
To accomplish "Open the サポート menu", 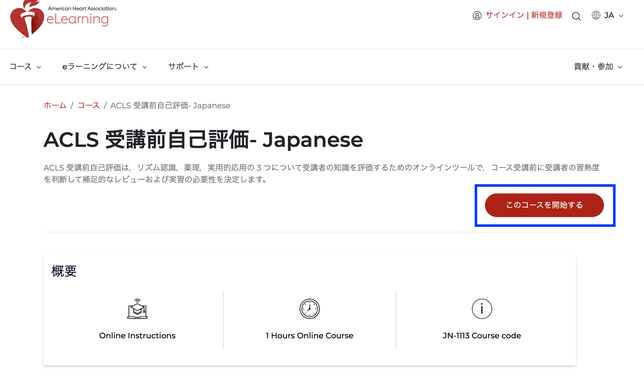I will point(189,67).
